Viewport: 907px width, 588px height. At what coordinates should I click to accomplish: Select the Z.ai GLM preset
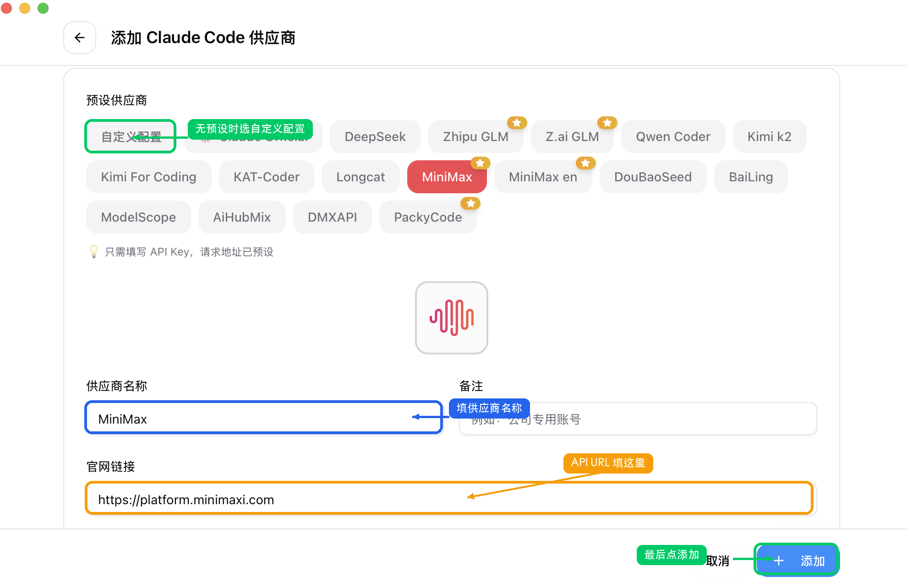click(572, 136)
